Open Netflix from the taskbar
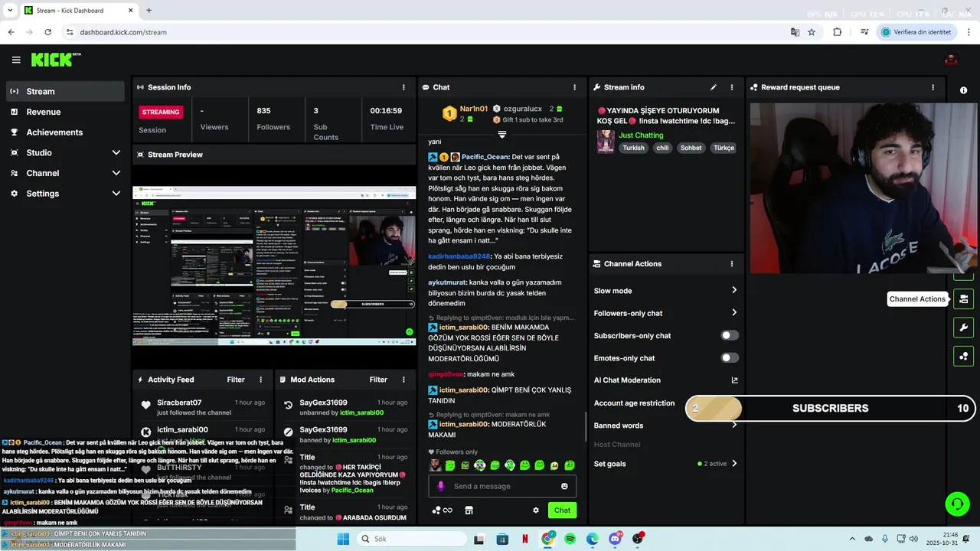Screen dimensions: 980x551 click(x=525, y=540)
